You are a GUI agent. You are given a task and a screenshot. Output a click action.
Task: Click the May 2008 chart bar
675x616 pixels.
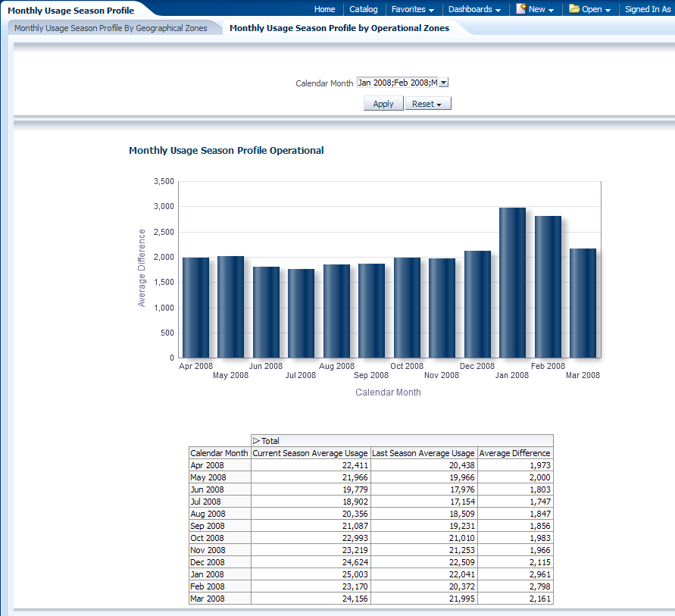pyautogui.click(x=231, y=307)
